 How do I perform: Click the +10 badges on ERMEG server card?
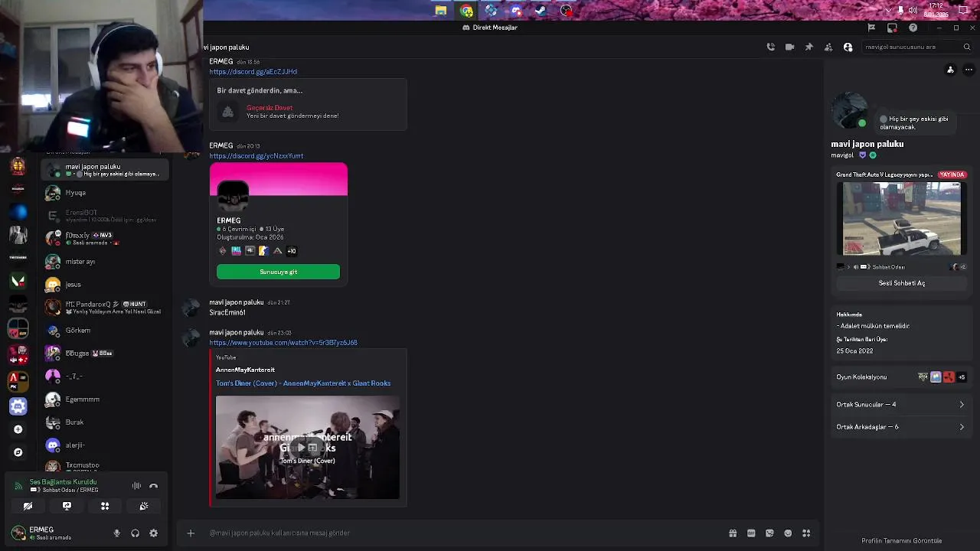291,251
